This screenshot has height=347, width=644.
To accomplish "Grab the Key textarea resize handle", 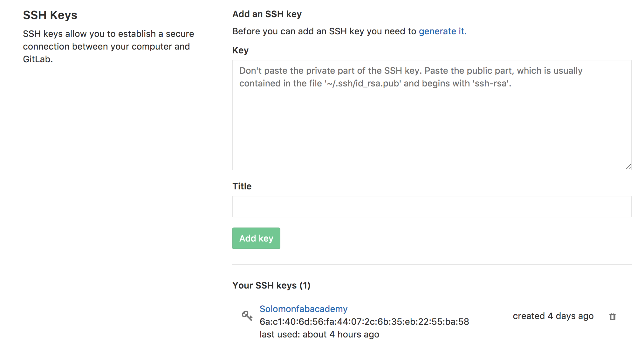I will [x=628, y=167].
